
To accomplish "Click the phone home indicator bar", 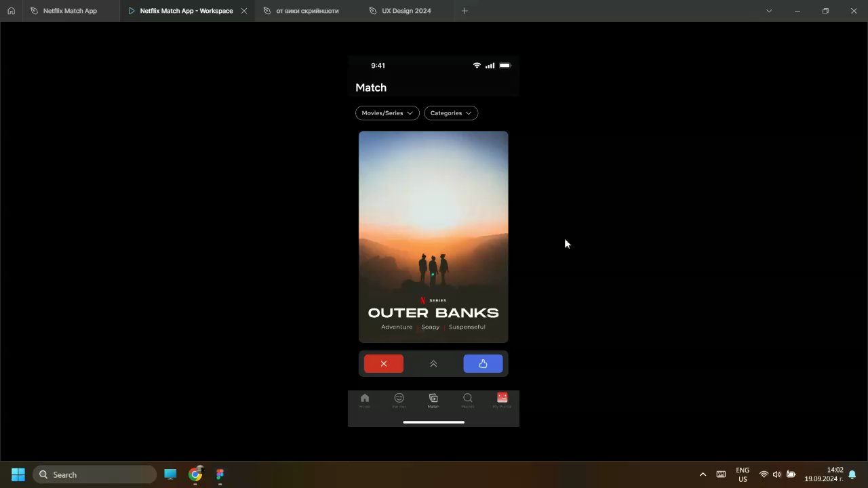I will click(433, 422).
